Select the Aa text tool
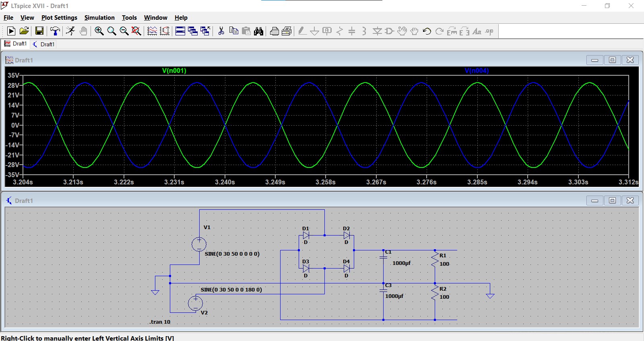The height and width of the screenshot is (341, 644). [477, 31]
